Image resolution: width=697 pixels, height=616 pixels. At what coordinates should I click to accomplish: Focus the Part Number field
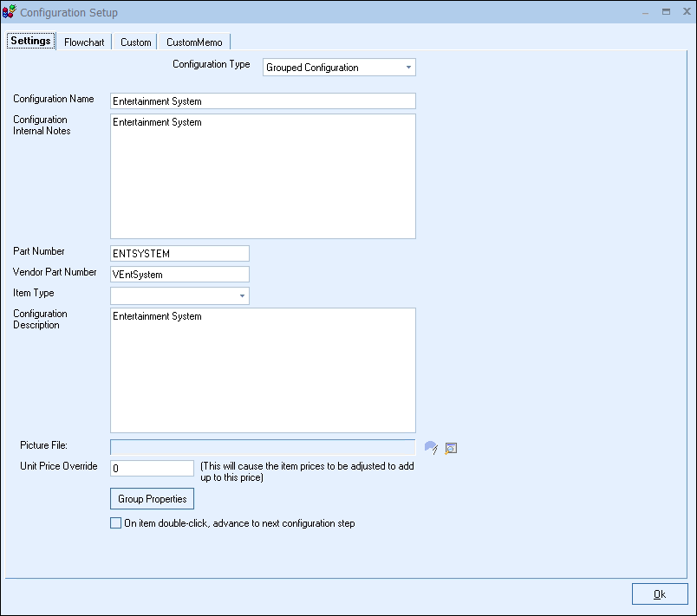click(x=179, y=253)
